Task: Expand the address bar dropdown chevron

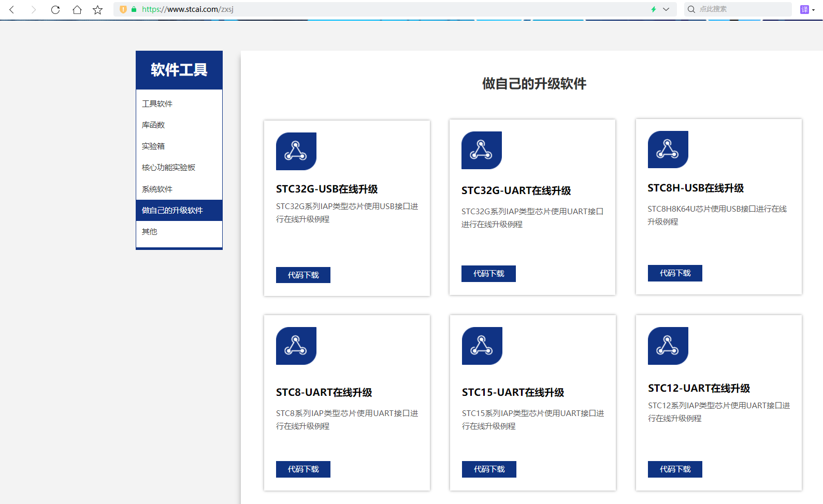Action: tap(666, 9)
